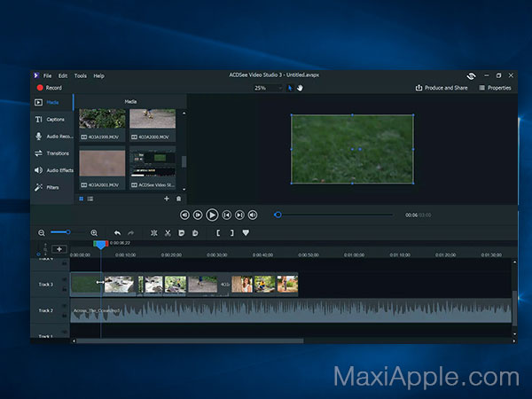The height and width of the screenshot is (399, 532).
Task: Open the preview zoom 25% dropdown
Action: click(268, 88)
